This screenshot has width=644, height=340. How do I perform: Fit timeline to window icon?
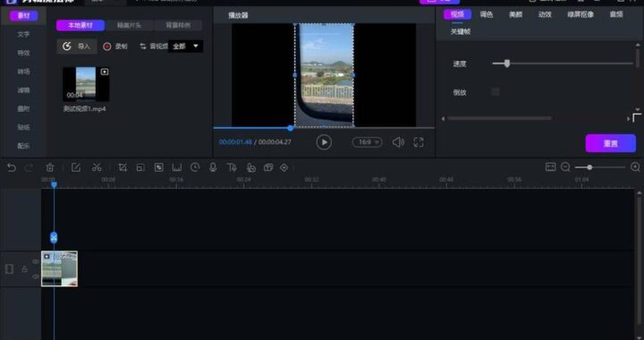click(550, 167)
